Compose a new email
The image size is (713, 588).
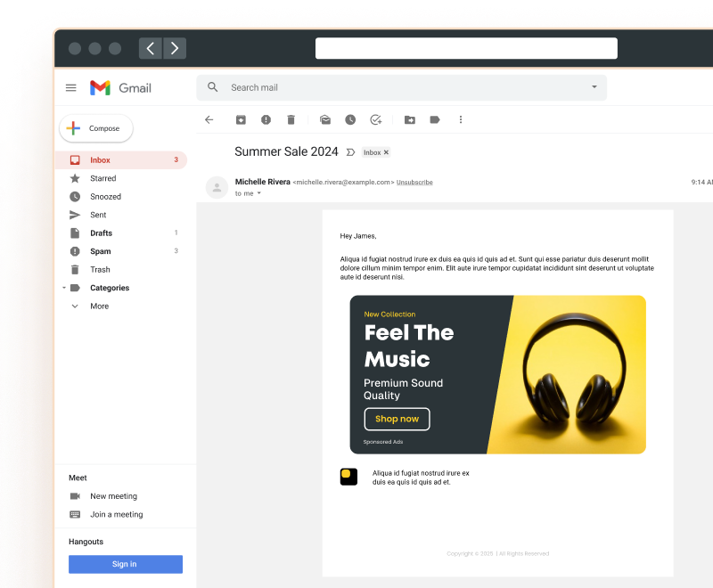coord(95,128)
